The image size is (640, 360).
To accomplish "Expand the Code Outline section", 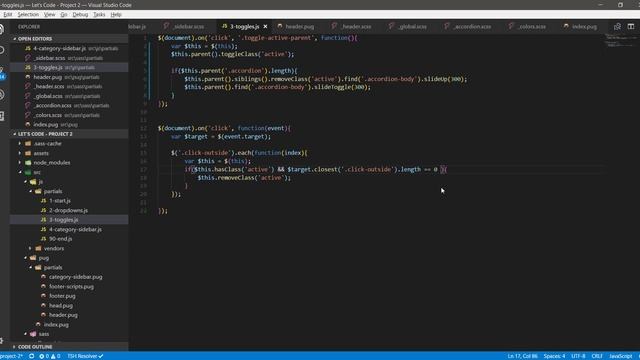I will pyautogui.click(x=69, y=347).
